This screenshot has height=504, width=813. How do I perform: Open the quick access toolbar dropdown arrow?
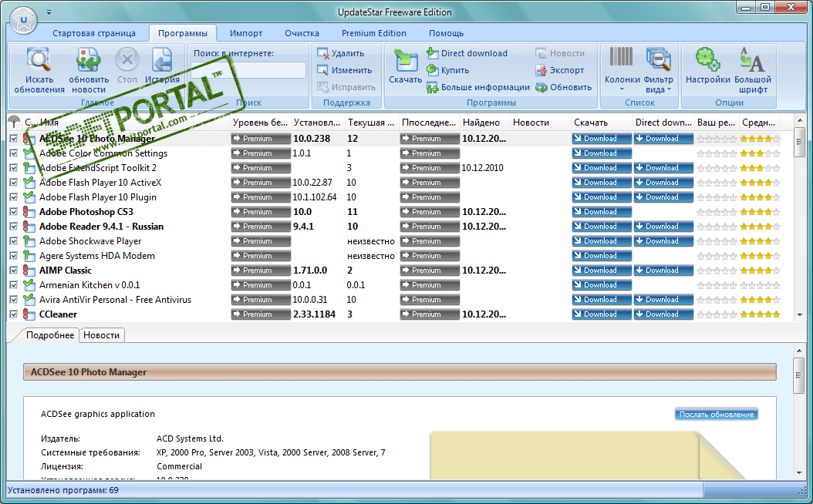pyautogui.click(x=49, y=12)
